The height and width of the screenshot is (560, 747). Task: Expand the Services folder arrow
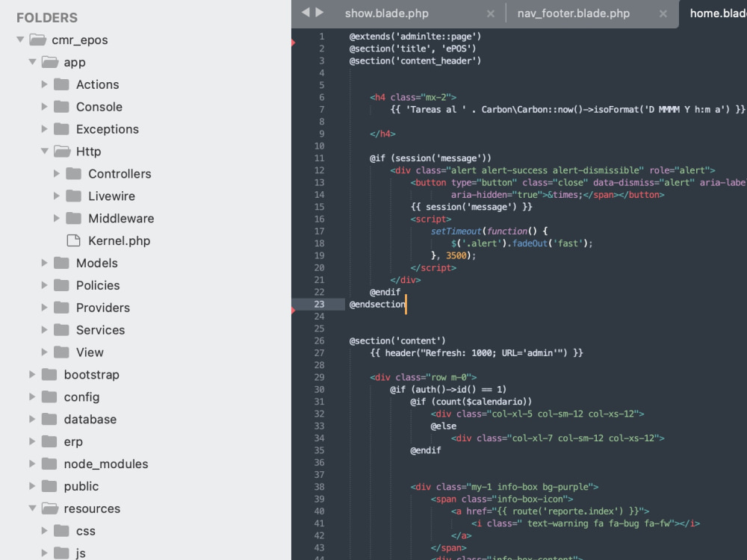point(44,329)
